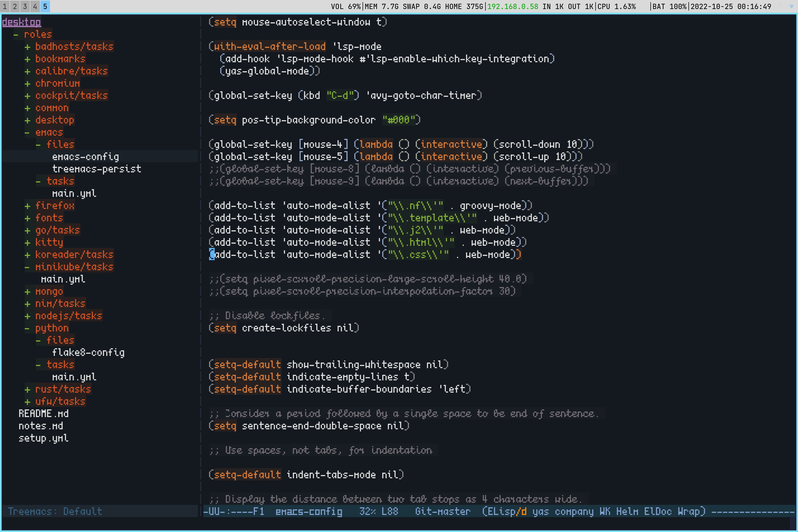The width and height of the screenshot is (798, 532).
Task: Switch to workspace 3
Action: [25, 6]
